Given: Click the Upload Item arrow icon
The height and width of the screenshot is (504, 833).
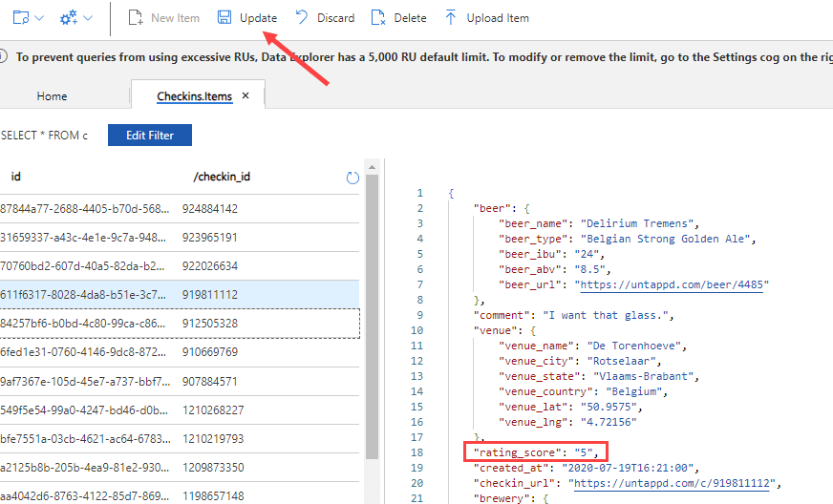Looking at the screenshot, I should coord(451,18).
